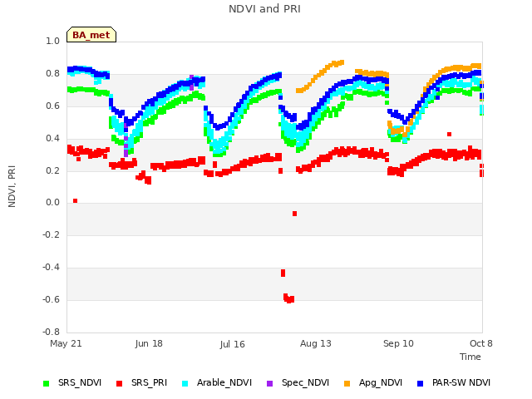Click the 0.2 y-axis tick value
Screen dimensions: 532x399
coord(52,170)
